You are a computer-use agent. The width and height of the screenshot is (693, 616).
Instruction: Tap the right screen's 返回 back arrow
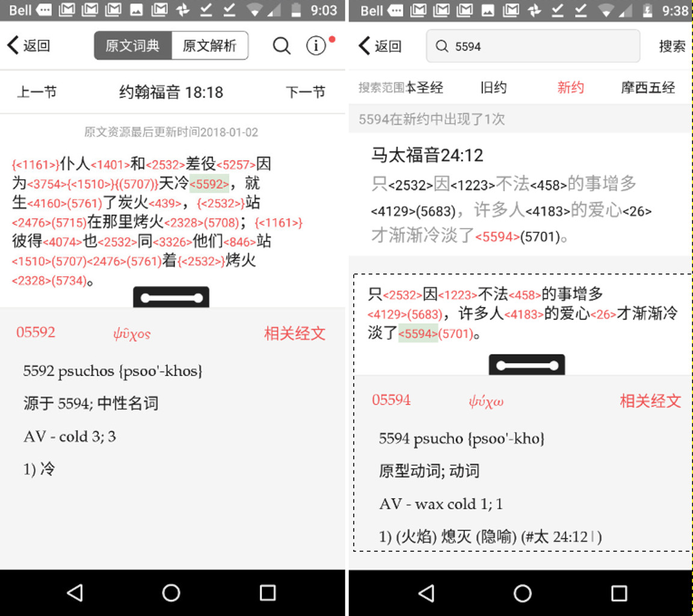[x=380, y=46]
